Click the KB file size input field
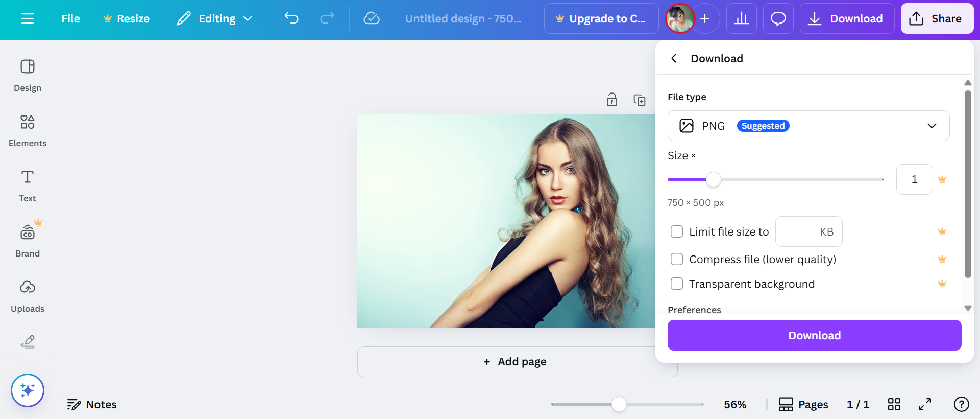Viewport: 980px width, 419px height. point(809,231)
